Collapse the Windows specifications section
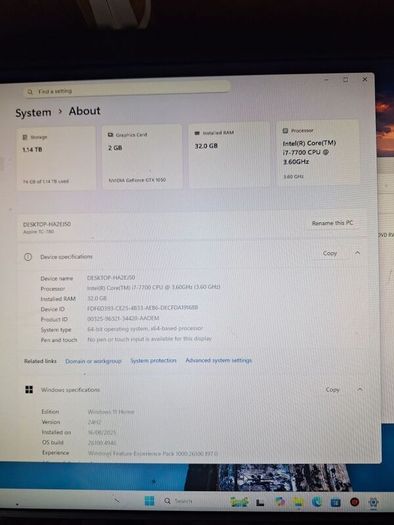Viewport: 394px width, 525px height. [360, 389]
